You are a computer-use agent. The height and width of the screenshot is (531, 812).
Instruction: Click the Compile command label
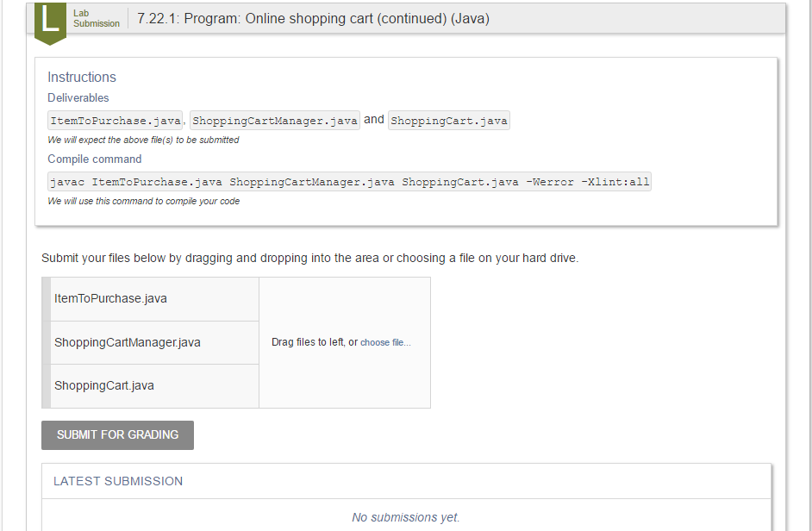[94, 159]
